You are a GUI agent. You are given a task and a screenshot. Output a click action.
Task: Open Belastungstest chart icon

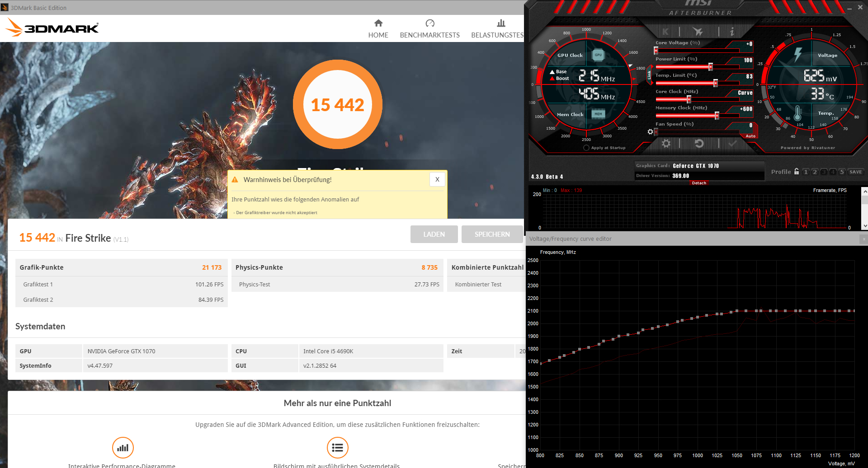pyautogui.click(x=501, y=23)
